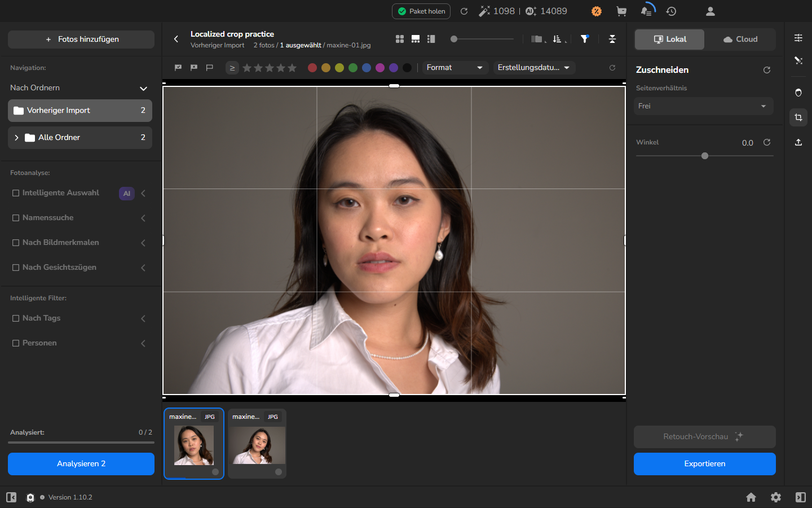Switch to the grid view icon
Screen dimensions: 812x508
400,39
